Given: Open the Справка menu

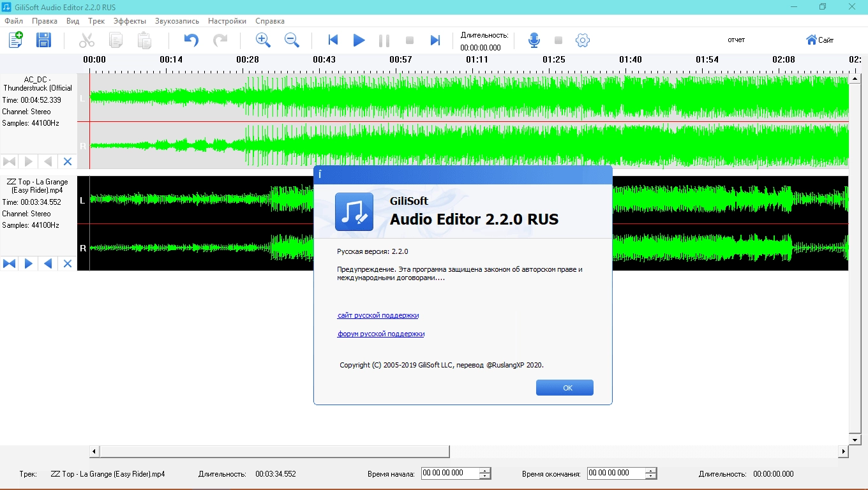Looking at the screenshot, I should 270,21.
